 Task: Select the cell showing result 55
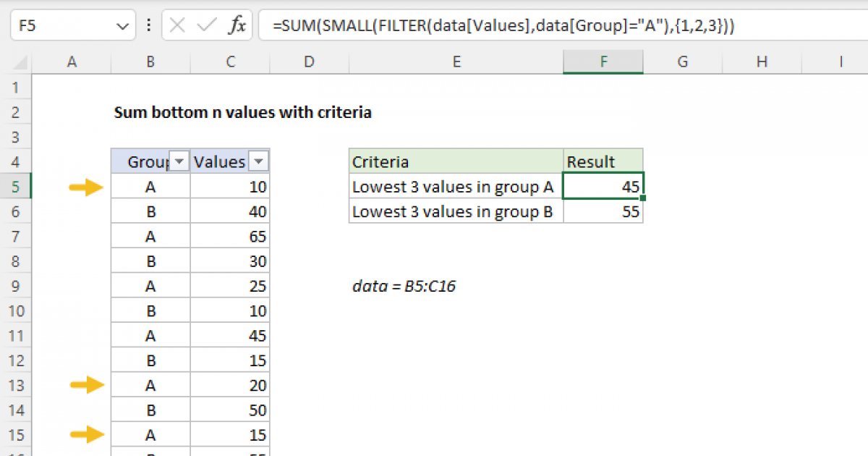click(x=603, y=211)
